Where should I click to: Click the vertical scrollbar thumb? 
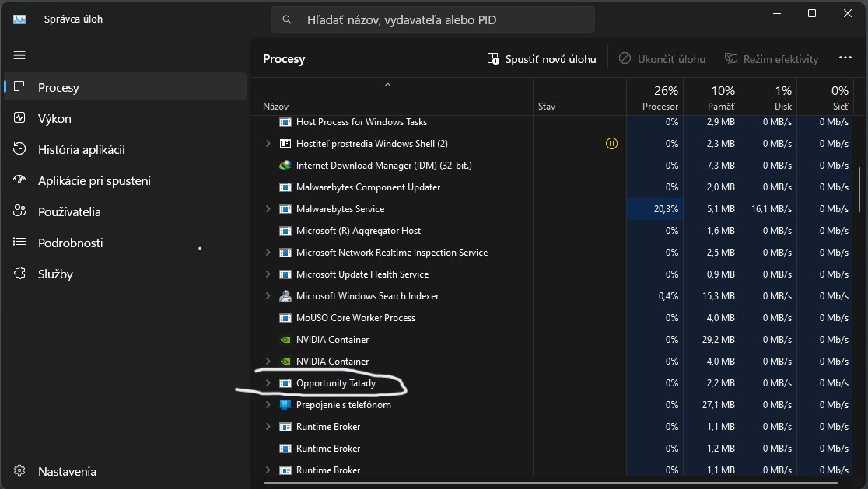tap(859, 189)
